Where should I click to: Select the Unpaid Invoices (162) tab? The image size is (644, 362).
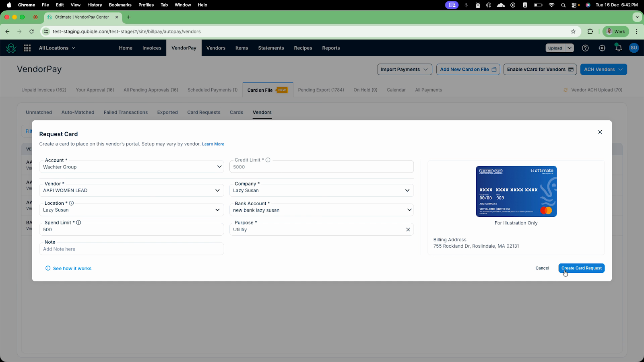[44, 90]
